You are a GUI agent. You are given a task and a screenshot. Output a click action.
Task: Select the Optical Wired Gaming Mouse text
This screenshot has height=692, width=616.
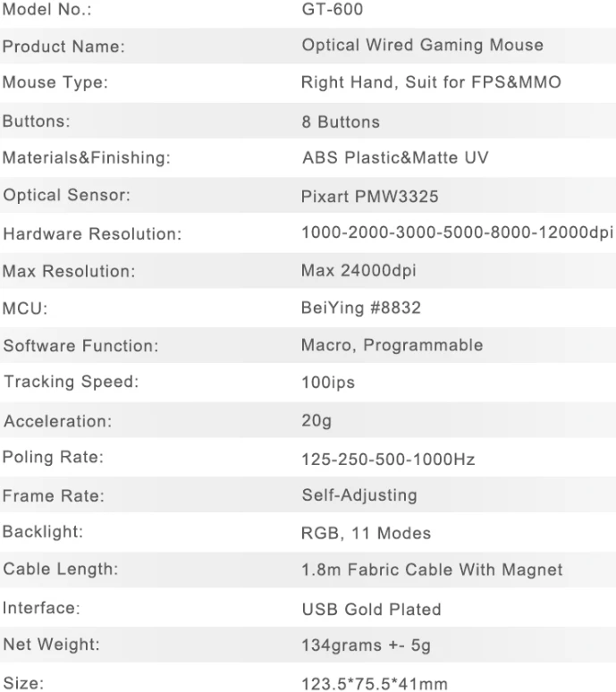point(422,46)
